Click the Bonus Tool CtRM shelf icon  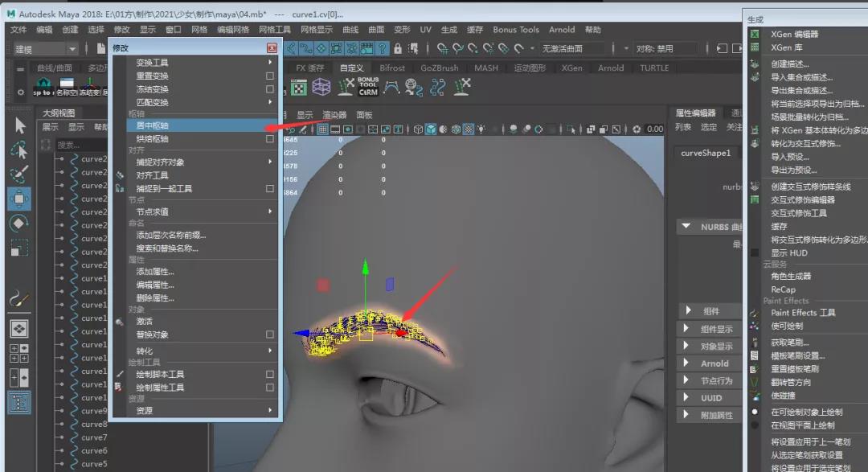(368, 87)
